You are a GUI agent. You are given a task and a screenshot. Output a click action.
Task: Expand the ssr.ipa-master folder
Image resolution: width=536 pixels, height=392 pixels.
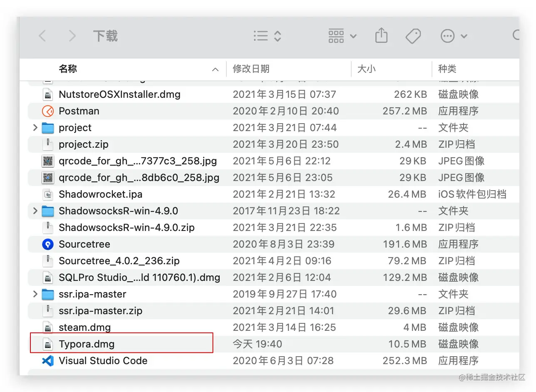click(x=35, y=294)
